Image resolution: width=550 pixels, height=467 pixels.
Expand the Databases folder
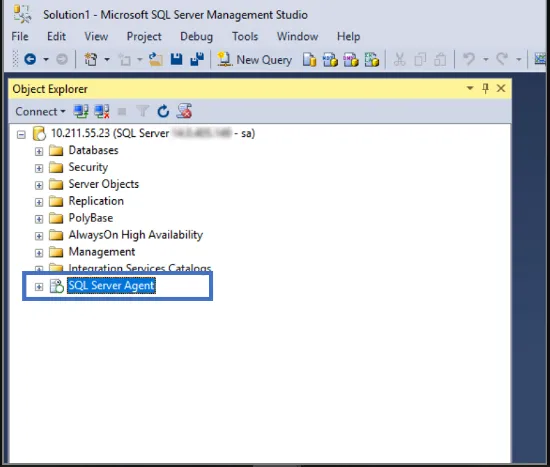pos(39,151)
